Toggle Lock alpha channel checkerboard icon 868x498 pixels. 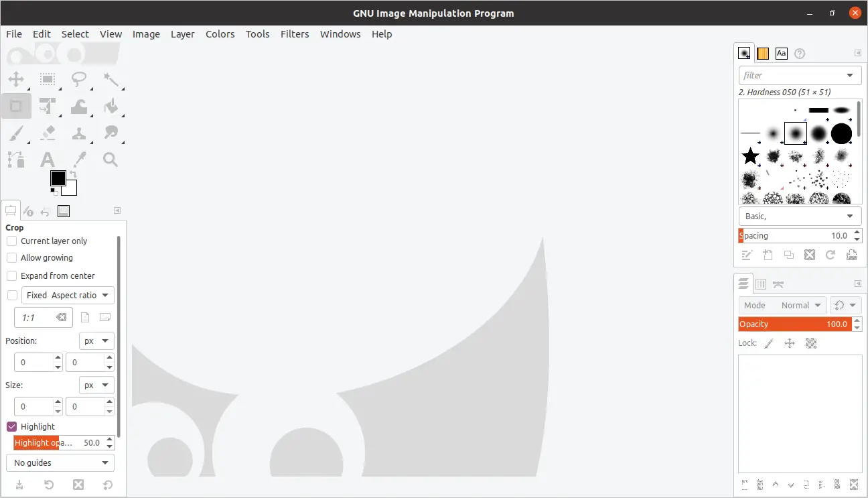point(811,343)
